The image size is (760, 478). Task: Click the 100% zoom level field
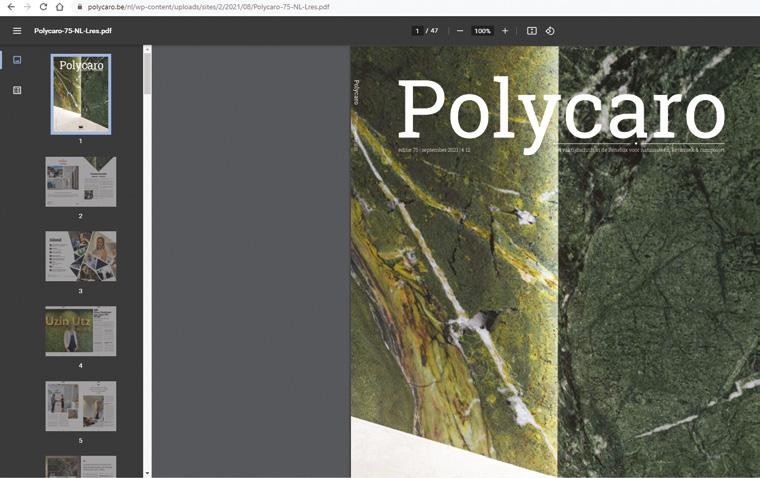[482, 31]
